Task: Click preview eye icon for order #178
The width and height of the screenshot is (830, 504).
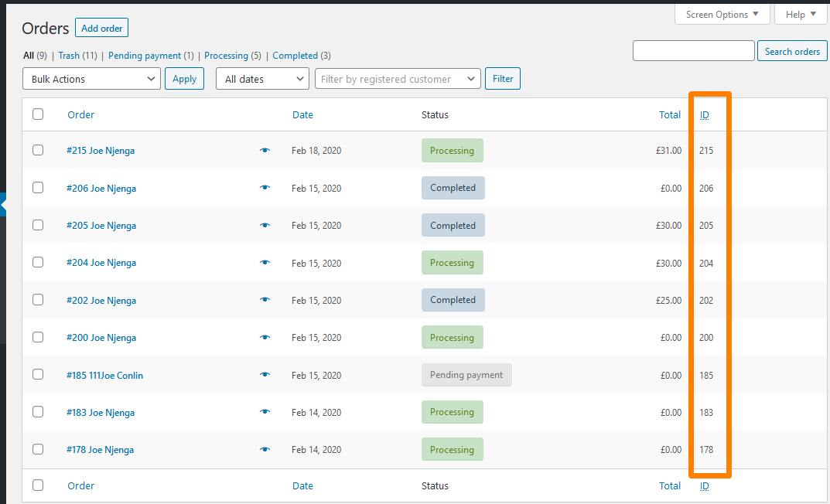Action: [265, 449]
